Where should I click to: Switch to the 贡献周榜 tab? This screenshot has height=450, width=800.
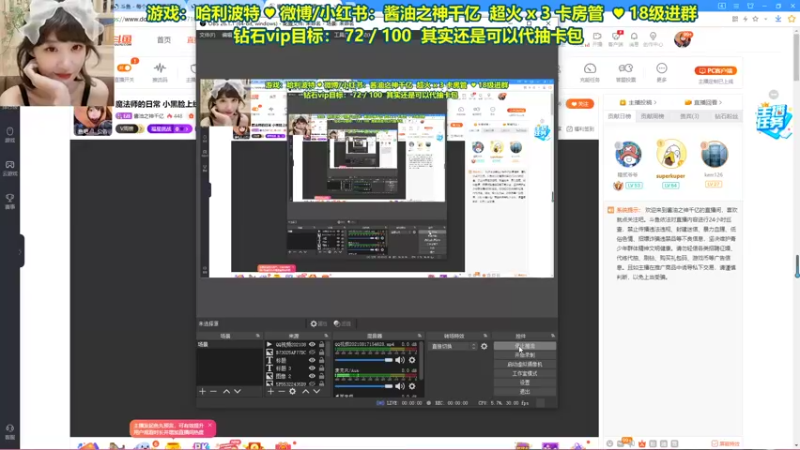(652, 116)
